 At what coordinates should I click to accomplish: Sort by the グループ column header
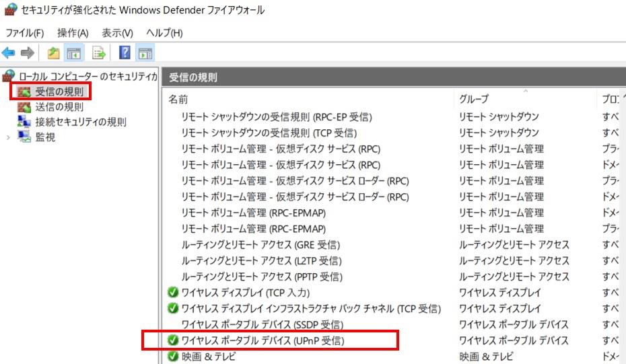474,99
